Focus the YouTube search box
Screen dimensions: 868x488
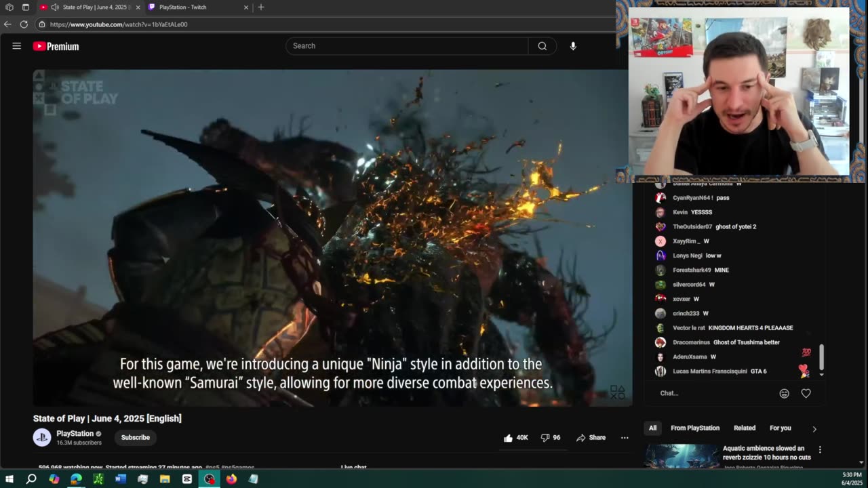tap(407, 46)
